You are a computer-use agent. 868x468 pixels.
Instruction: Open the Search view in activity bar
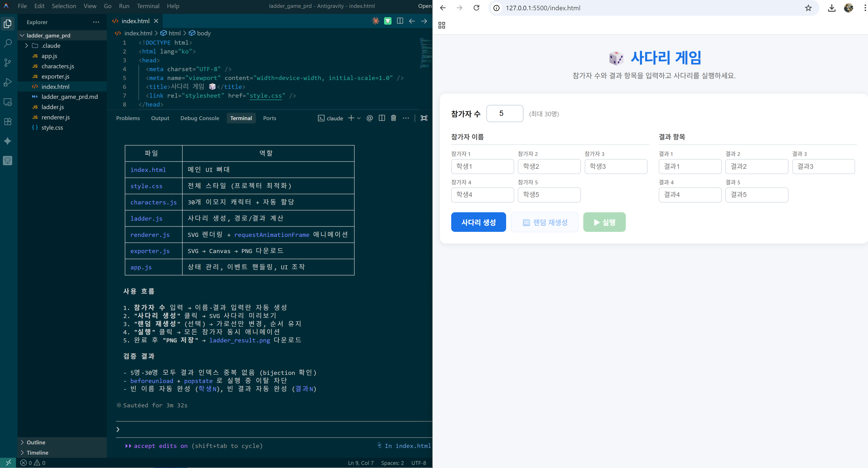tap(8, 43)
